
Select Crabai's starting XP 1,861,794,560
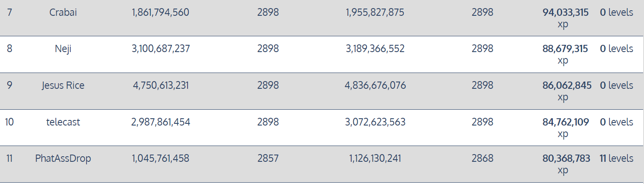[161, 12]
